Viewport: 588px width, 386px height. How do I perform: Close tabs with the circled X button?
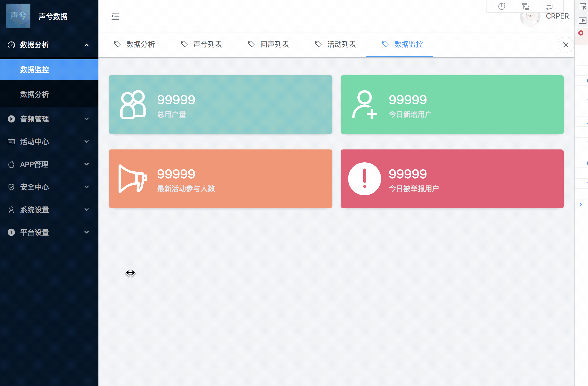point(566,45)
